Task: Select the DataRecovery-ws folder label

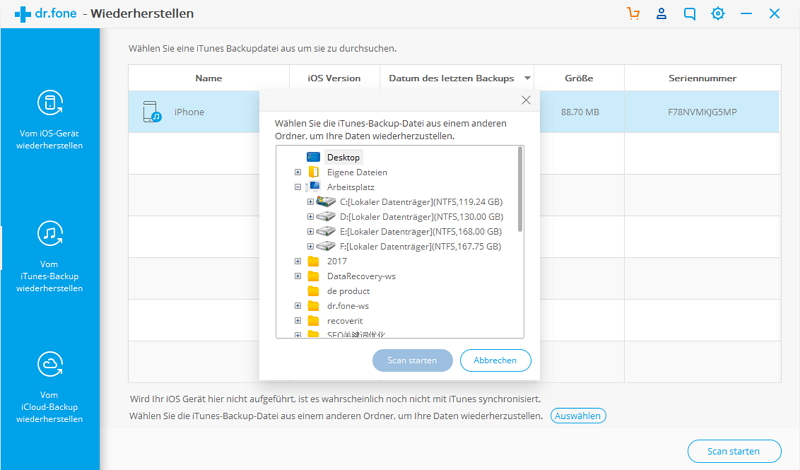Action: (x=361, y=276)
